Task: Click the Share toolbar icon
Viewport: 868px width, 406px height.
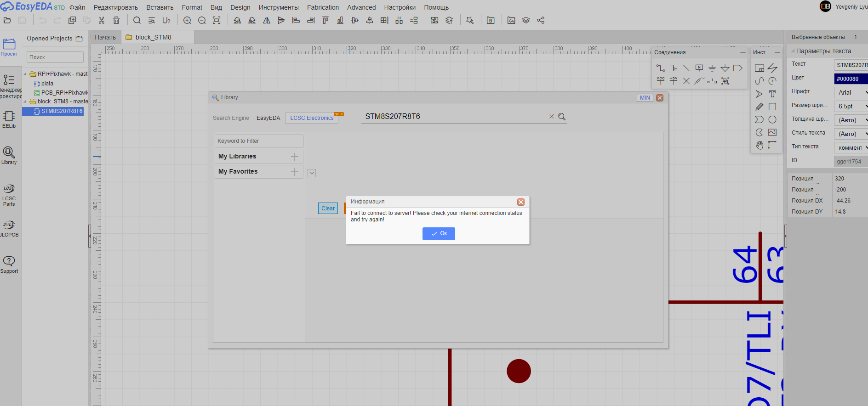Action: click(x=541, y=20)
